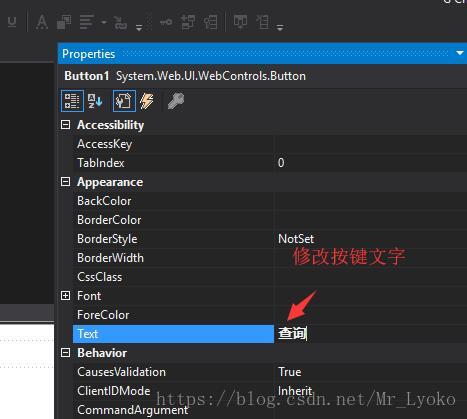Click the Property Pages wrench icon
Image resolution: width=467 pixels, height=419 pixels.
[x=176, y=101]
